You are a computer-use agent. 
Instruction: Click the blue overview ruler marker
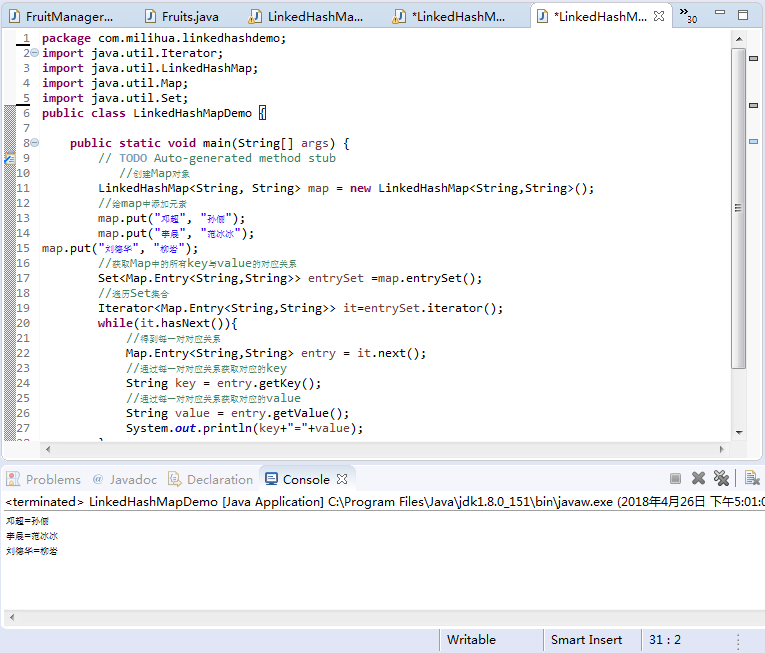coord(753,142)
